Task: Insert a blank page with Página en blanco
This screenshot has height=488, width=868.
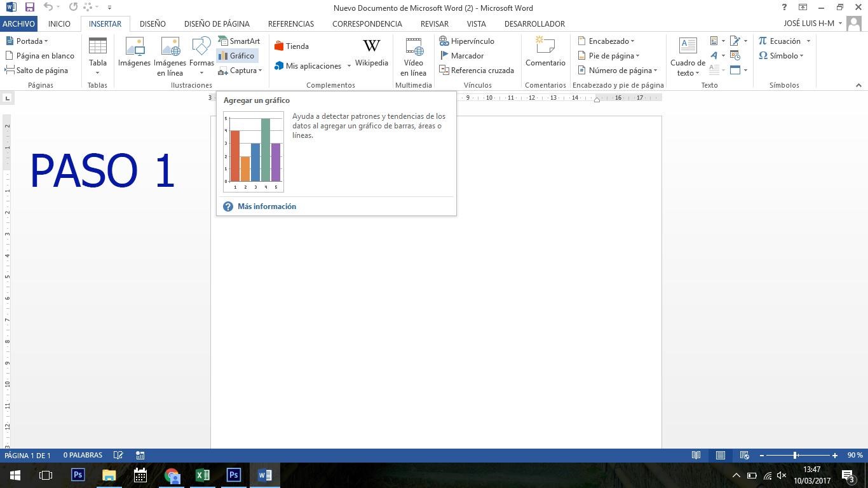Action: [39, 56]
